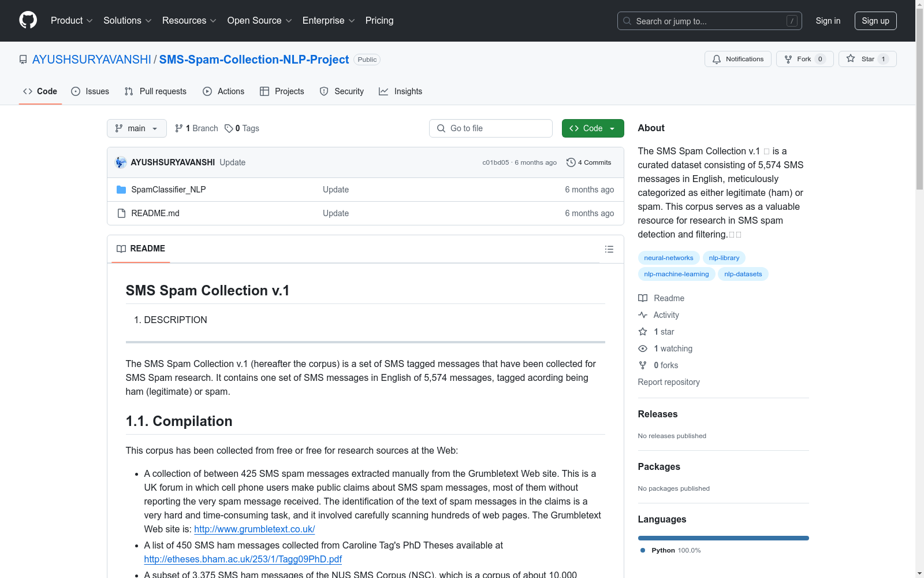Switch to the Security tab
924x578 pixels.
pos(342,91)
